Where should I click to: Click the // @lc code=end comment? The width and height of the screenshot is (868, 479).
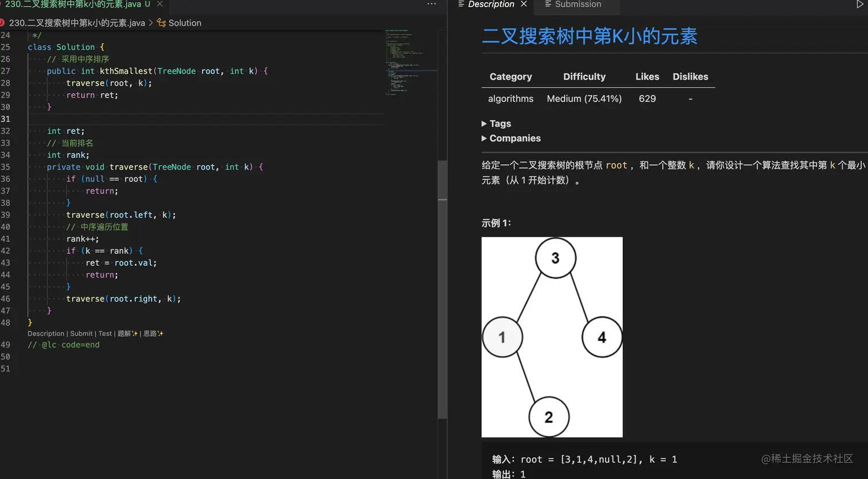point(64,345)
